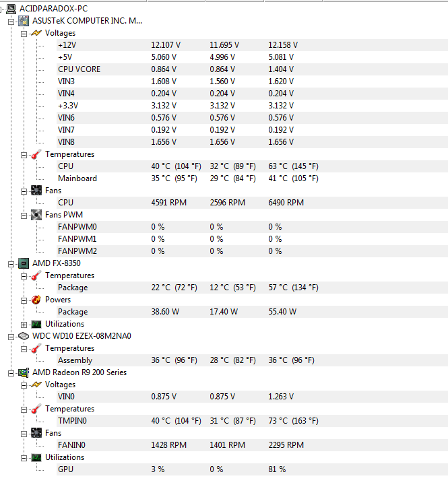This screenshot has height=495, width=448.
Task: Select the CPU VCORE voltage row
Action: pyautogui.click(x=252, y=69)
